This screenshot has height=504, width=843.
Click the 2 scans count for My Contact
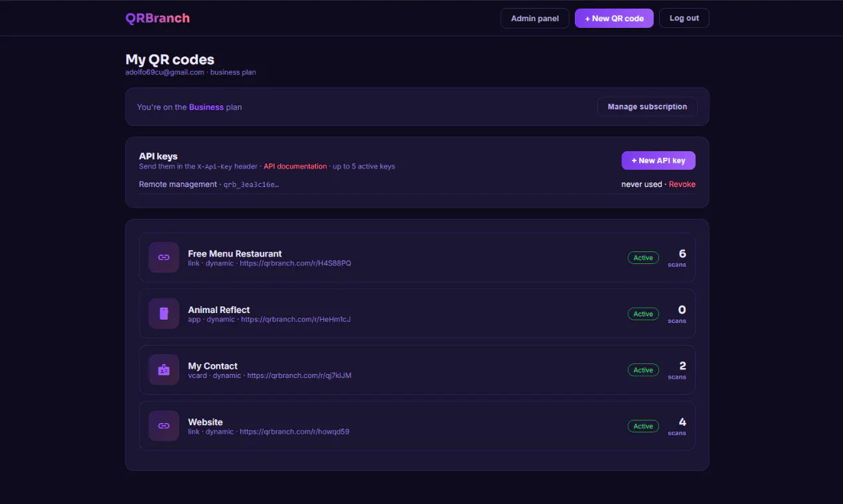tap(677, 370)
